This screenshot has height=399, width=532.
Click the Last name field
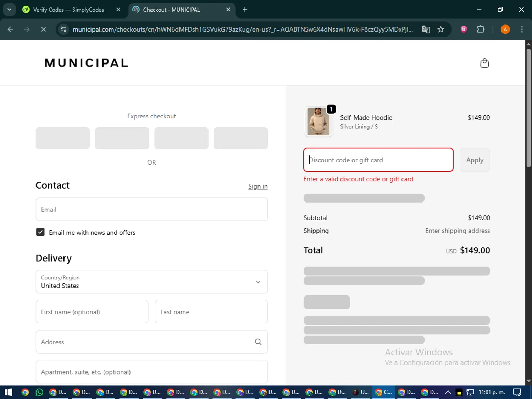[211, 312]
